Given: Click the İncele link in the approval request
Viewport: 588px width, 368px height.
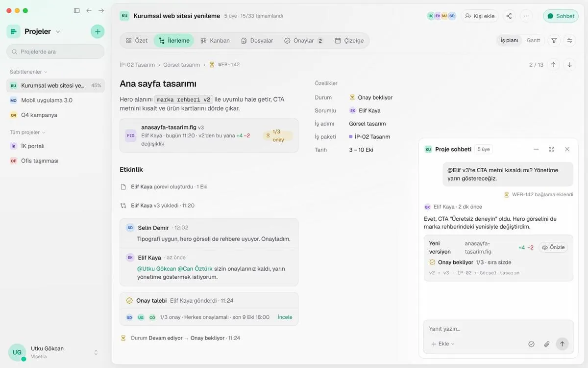Looking at the screenshot, I should point(285,317).
